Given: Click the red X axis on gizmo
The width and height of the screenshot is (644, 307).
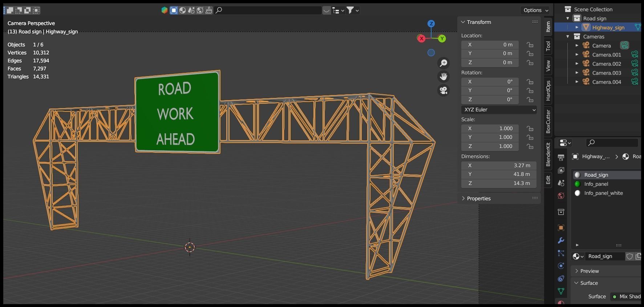Looking at the screenshot, I should (x=421, y=38).
